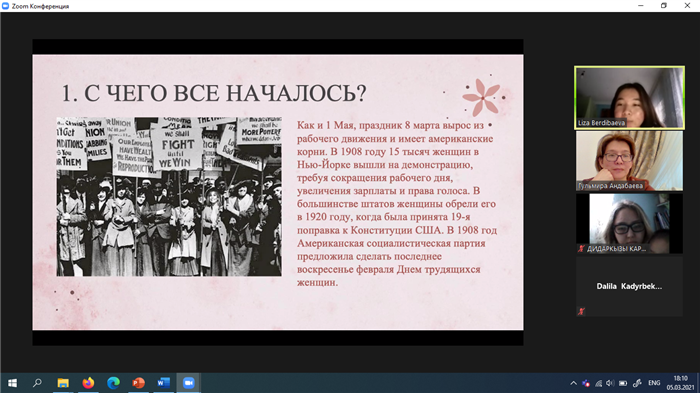This screenshot has width=700, height=393.
Task: Switch to PowerPoint in taskbar
Action: tap(138, 383)
